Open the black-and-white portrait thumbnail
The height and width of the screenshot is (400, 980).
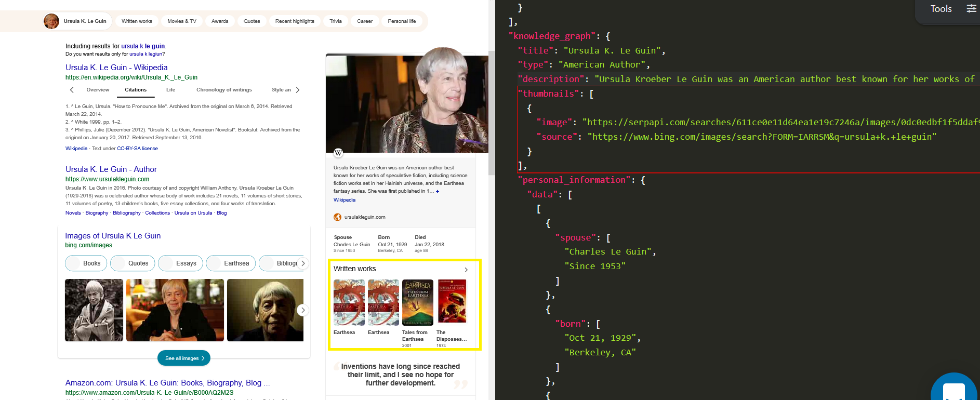pos(94,310)
